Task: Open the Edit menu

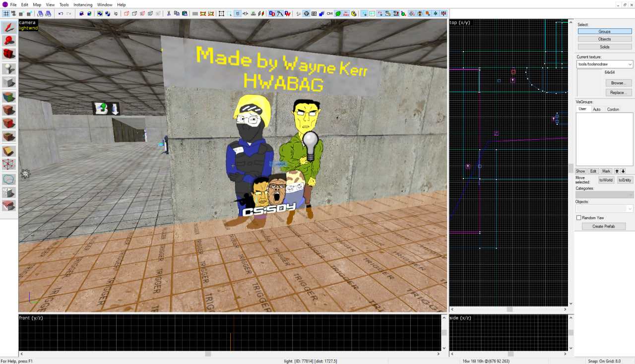Action: coord(25,4)
